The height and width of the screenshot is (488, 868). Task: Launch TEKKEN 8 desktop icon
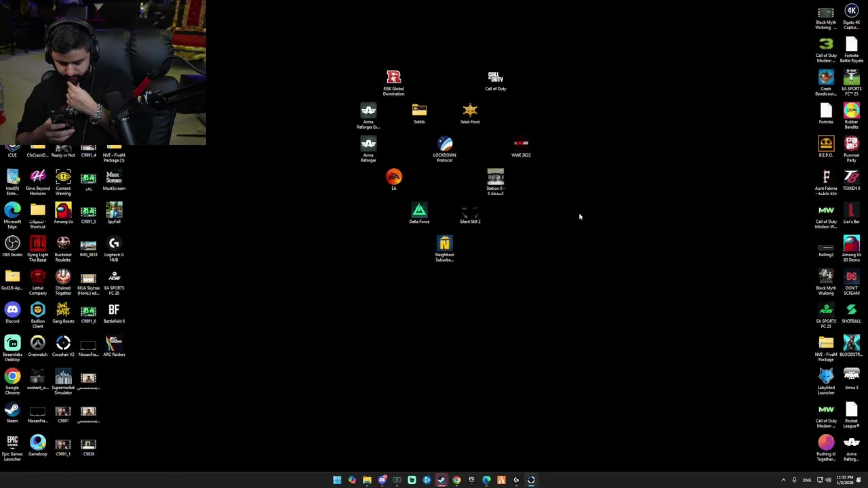851,180
